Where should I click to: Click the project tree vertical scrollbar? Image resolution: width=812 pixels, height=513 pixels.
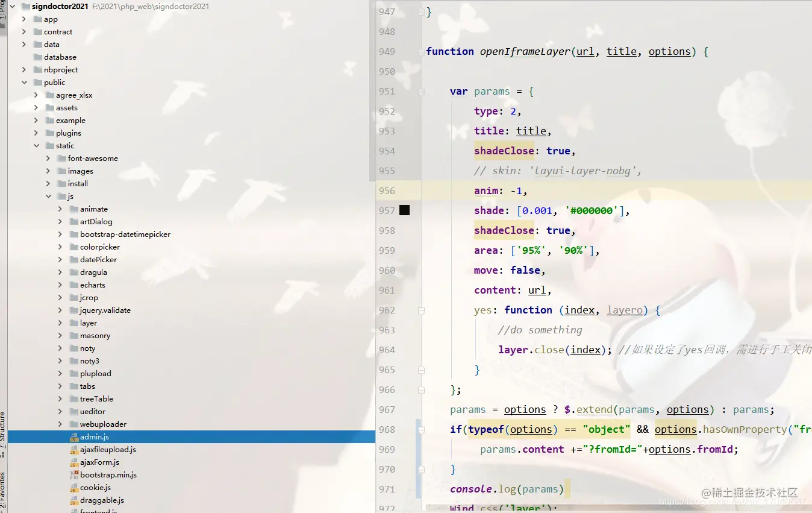(372, 90)
